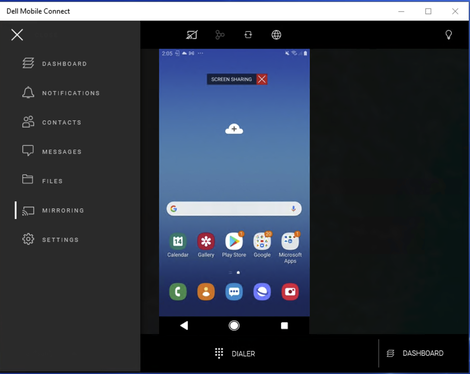
Task: Click the globe icon in the top toolbar
Action: coord(276,35)
